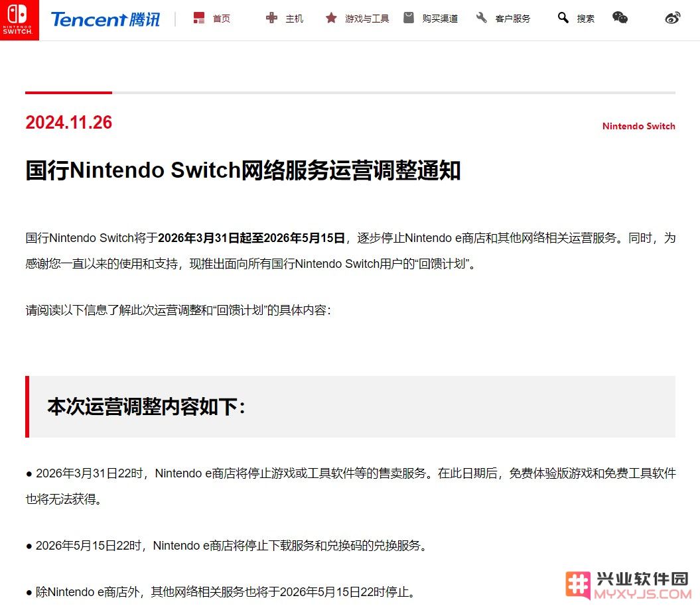The image size is (700, 610).
Task: Click the date 2024.11.26
Action: pyautogui.click(x=69, y=123)
